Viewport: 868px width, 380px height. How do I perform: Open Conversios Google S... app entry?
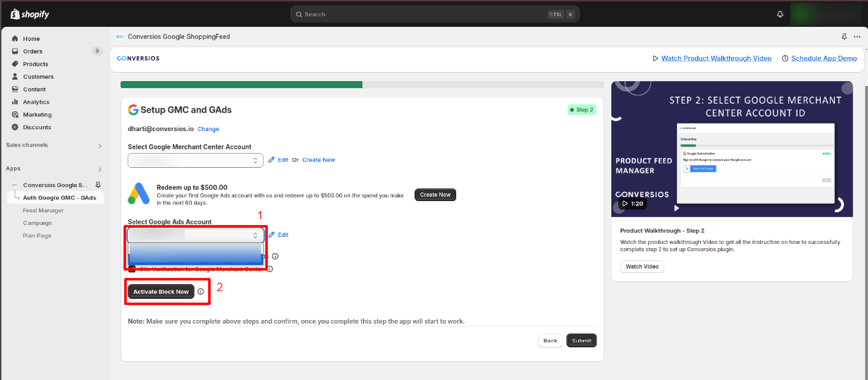[55, 185]
